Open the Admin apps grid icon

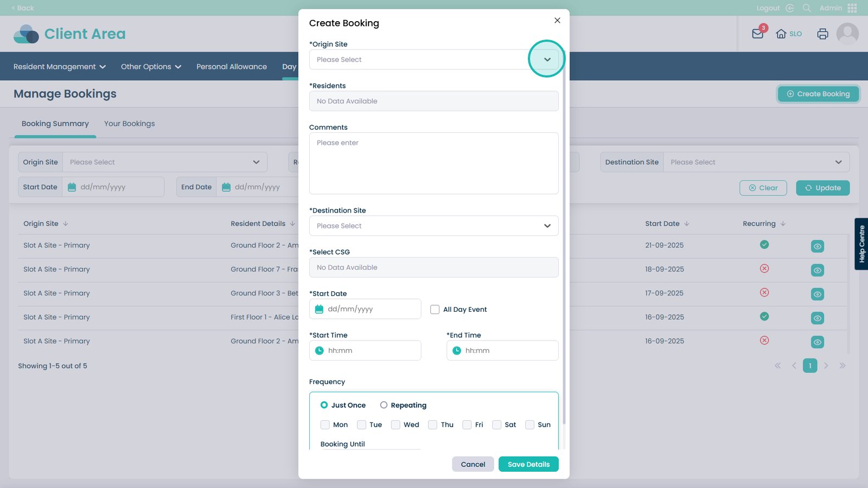[852, 8]
